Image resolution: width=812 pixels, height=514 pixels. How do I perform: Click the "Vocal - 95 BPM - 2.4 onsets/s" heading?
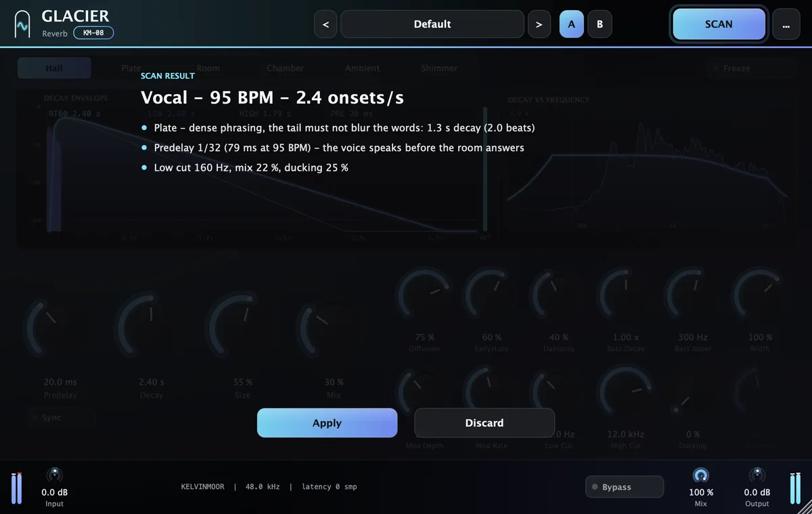click(x=273, y=98)
